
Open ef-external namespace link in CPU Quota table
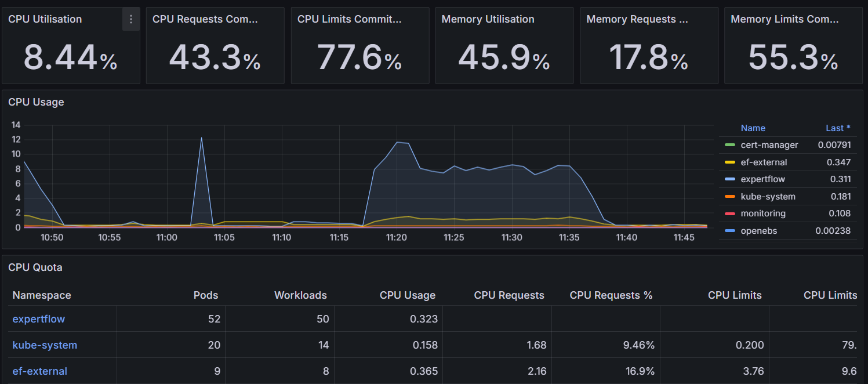40,371
